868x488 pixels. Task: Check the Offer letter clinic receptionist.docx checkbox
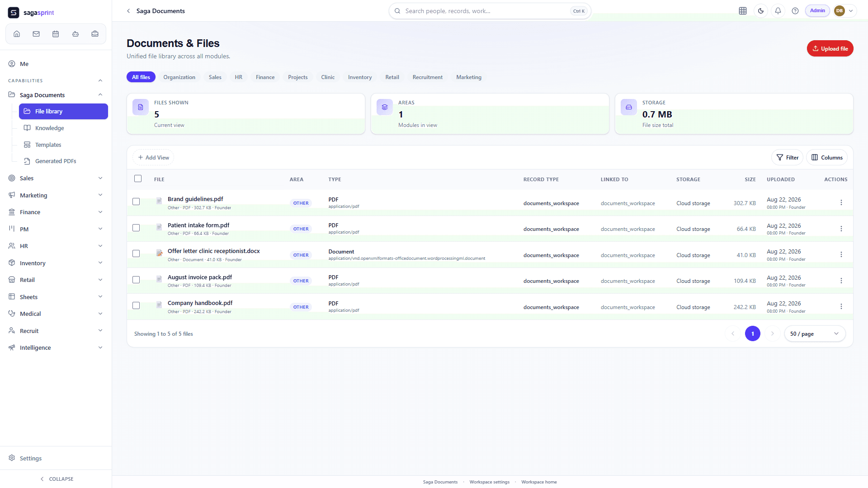[x=136, y=253]
